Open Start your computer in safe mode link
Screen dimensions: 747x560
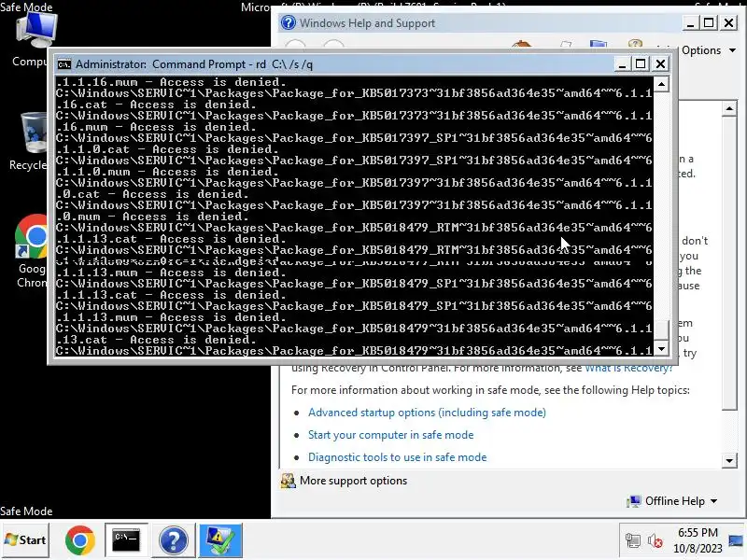pyautogui.click(x=390, y=435)
